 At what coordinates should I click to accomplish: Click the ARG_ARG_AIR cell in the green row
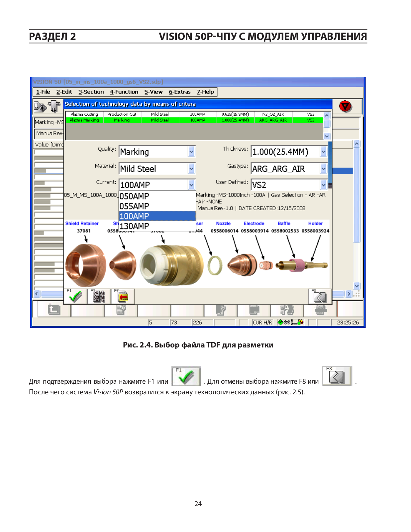(273, 120)
